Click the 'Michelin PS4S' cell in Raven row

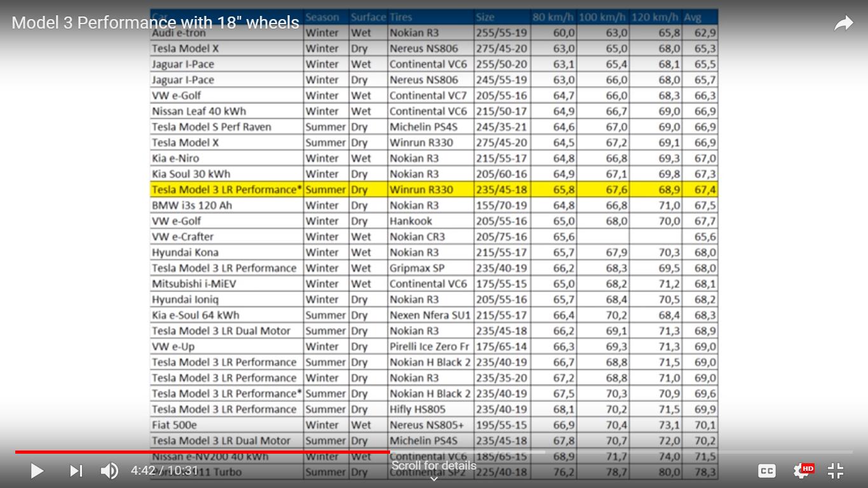click(431, 127)
